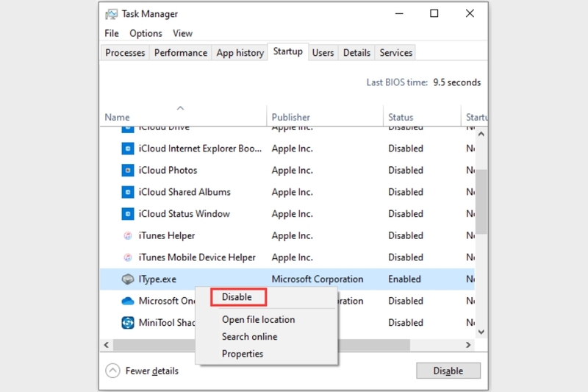Select the iCloud Photos row name
Screen dimensions: 588x392
(168, 171)
